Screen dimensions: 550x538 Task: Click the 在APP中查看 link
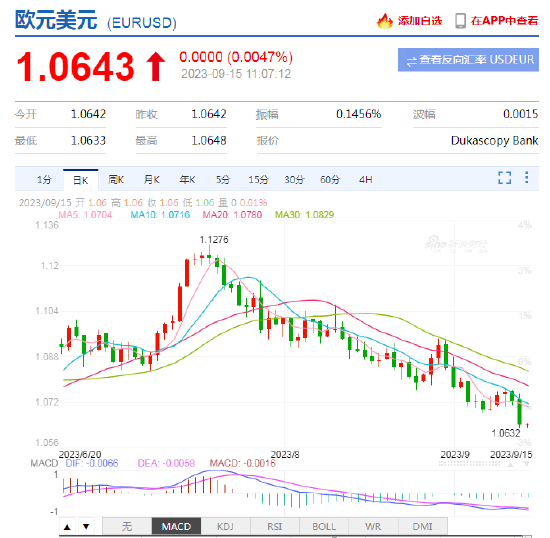click(x=504, y=21)
